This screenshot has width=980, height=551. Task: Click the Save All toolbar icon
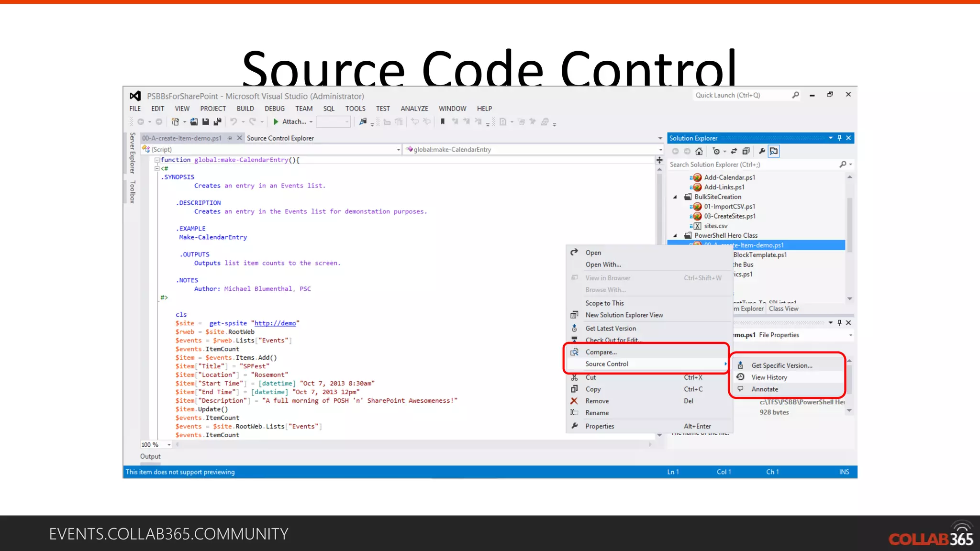click(x=217, y=122)
